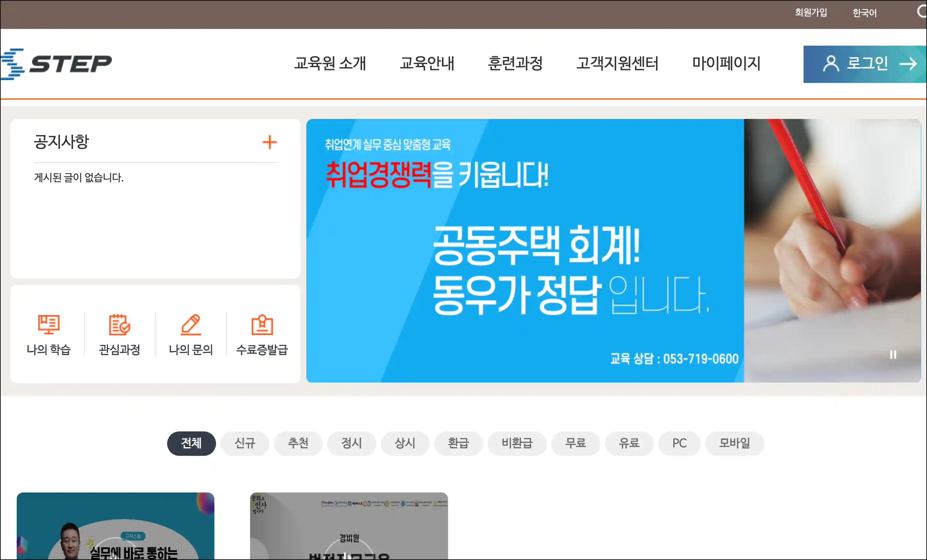Viewport: 927px width, 560px height.
Task: Click the 나의 학습 label
Action: click(49, 350)
